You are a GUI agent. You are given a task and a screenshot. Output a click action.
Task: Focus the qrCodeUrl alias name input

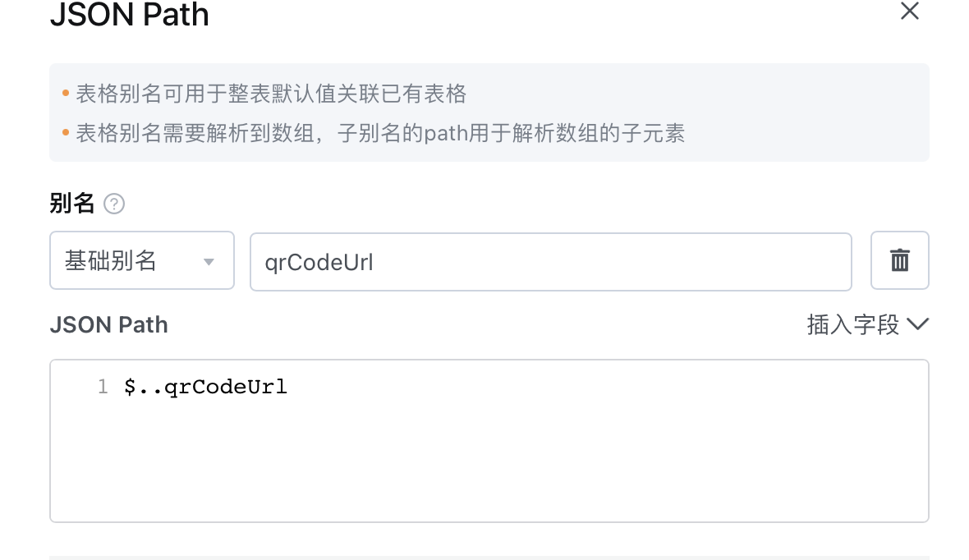pyautogui.click(x=551, y=262)
